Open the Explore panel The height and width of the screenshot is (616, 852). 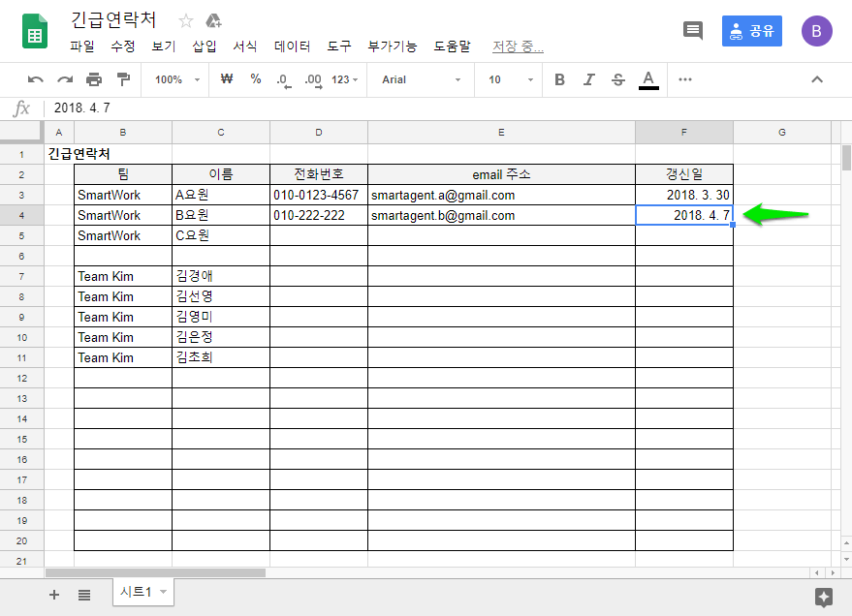[824, 595]
